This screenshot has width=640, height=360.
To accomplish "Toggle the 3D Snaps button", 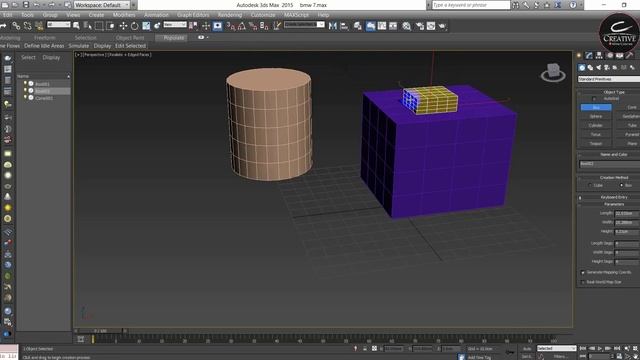I will (231, 26).
